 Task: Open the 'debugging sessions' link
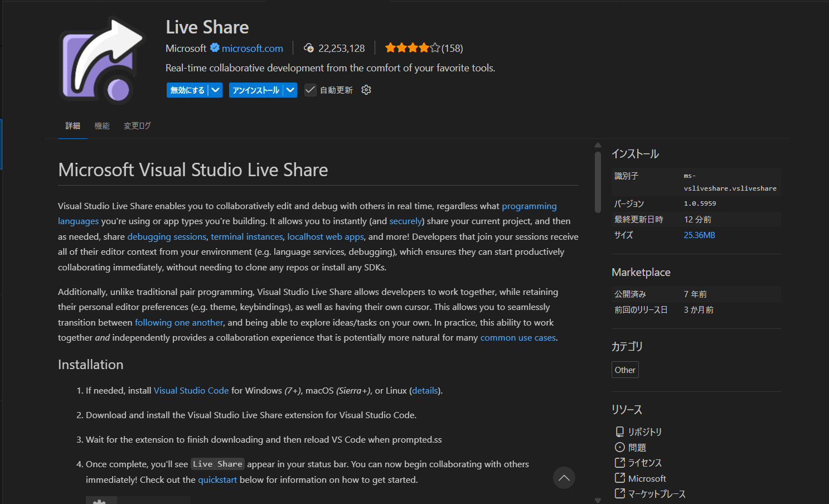(x=167, y=237)
